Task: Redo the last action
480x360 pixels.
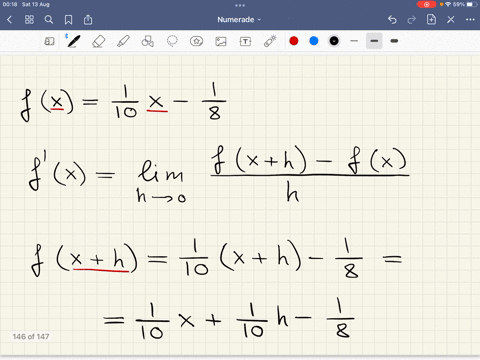Action: 412,20
